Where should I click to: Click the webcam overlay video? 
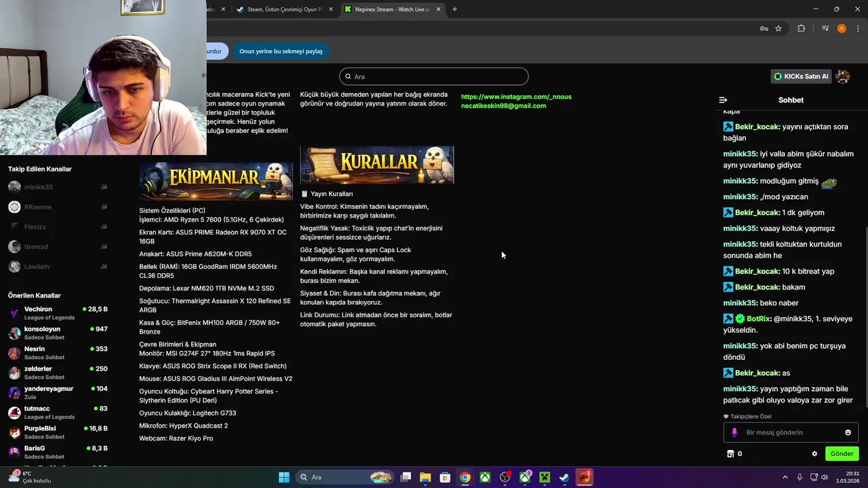click(103, 77)
